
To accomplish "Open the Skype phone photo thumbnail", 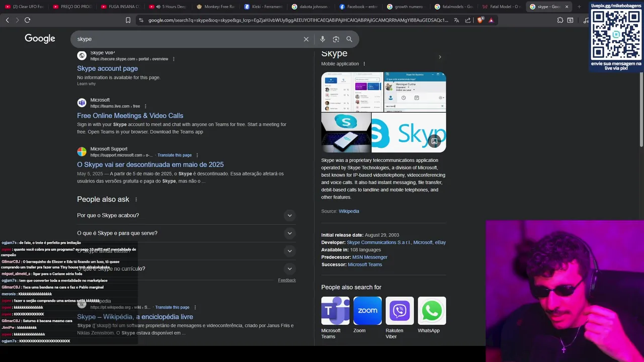I will click(x=346, y=132).
